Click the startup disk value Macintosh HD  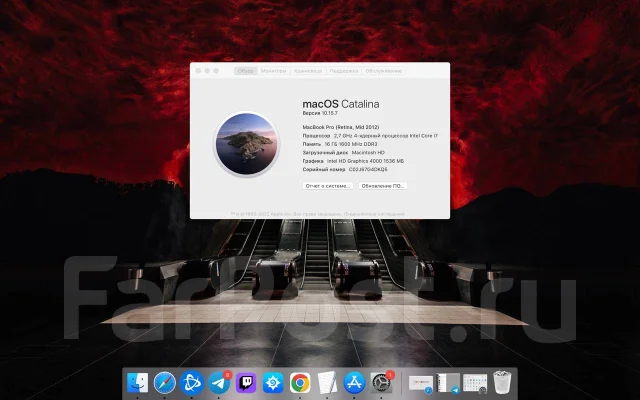tap(368, 153)
